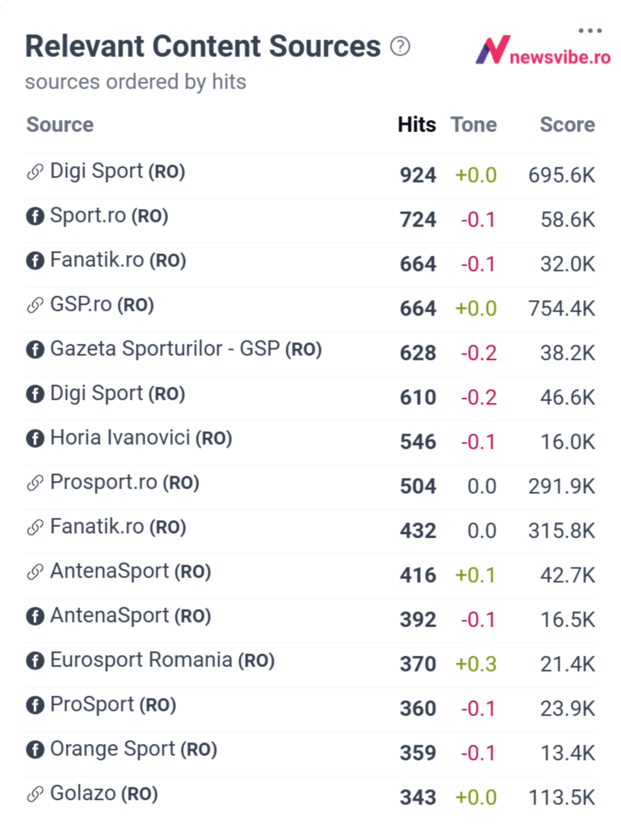
Task: Open the three-dot overflow menu
Action: coord(589,31)
